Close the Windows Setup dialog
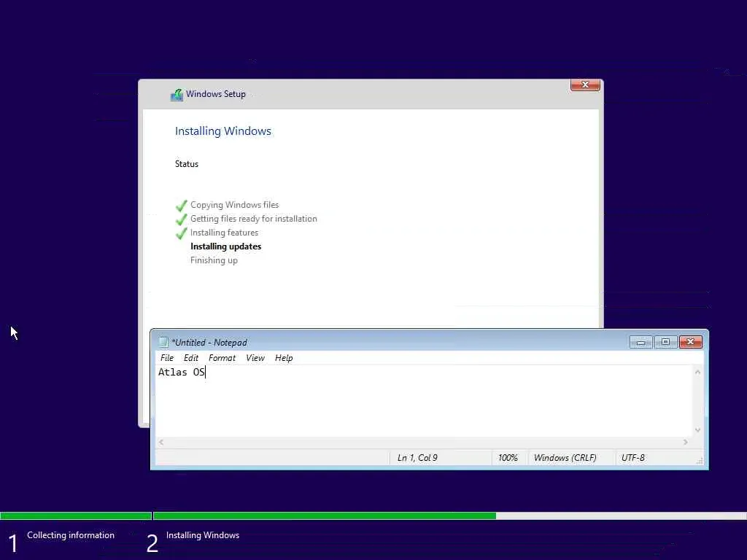 click(585, 85)
